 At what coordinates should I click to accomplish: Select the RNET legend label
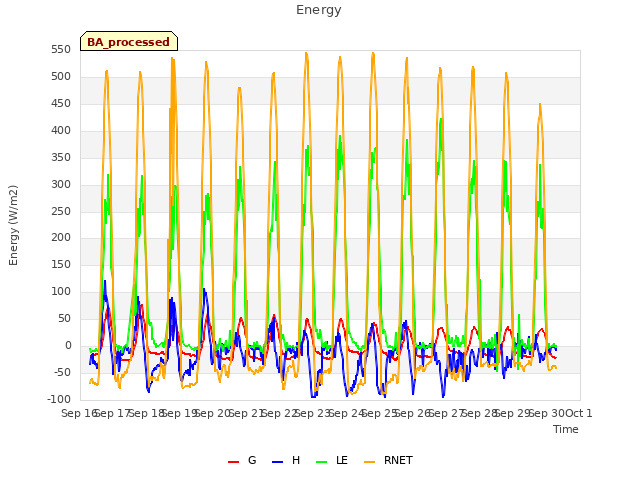pyautogui.click(x=398, y=460)
